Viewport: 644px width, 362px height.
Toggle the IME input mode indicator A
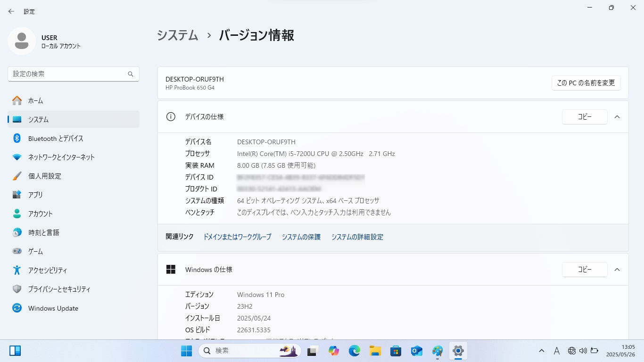coord(557,351)
